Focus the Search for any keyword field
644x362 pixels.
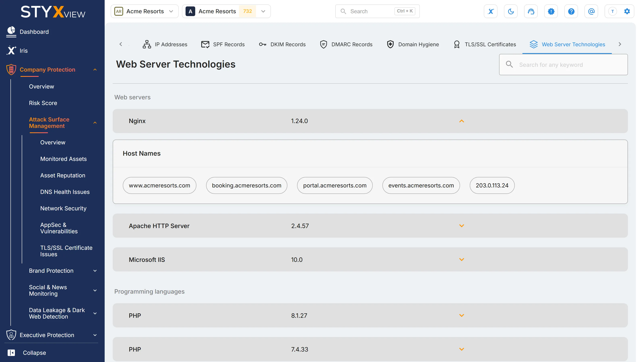[563, 64]
